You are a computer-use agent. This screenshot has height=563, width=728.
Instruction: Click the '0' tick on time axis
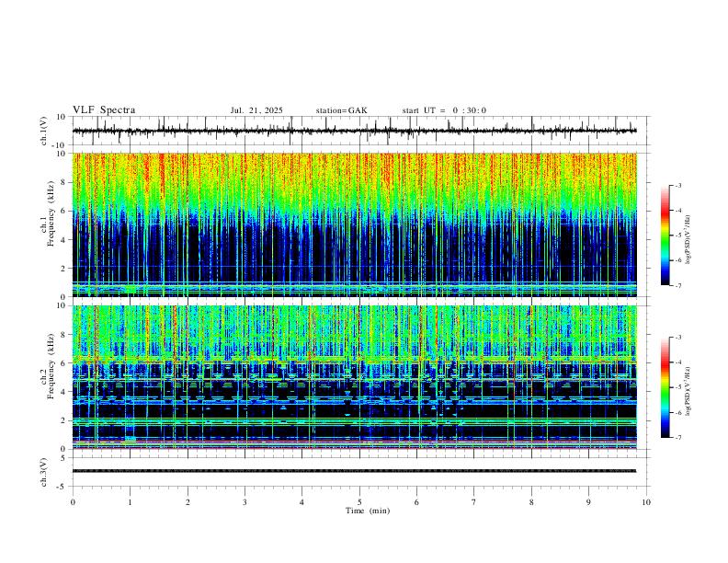tap(73, 502)
